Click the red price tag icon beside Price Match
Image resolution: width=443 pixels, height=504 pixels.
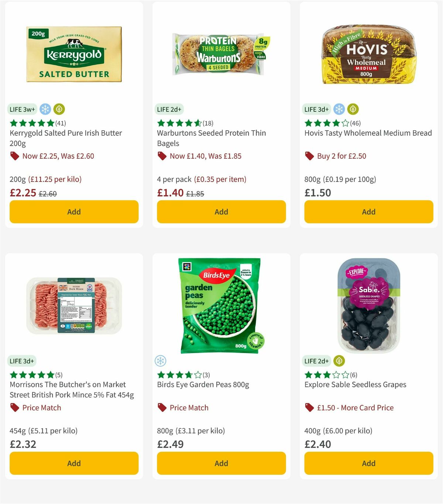[162, 408]
